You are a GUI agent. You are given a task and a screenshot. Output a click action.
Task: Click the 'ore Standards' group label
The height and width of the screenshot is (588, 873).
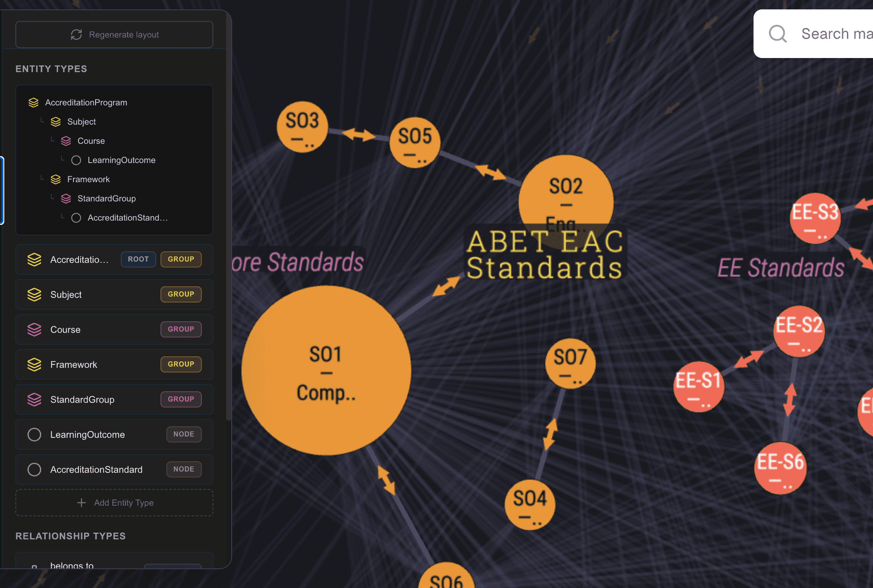coord(298,262)
